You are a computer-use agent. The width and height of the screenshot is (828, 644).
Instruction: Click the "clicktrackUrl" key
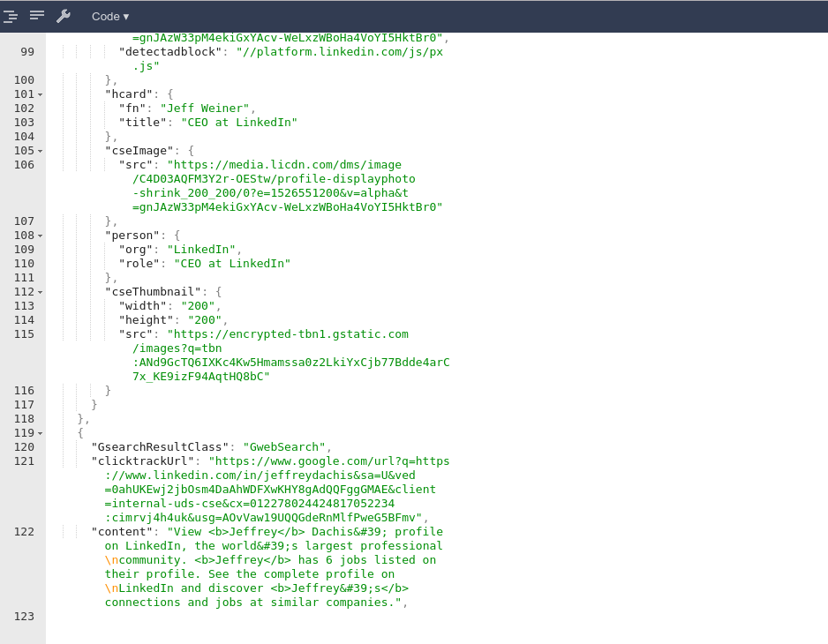pos(143,461)
